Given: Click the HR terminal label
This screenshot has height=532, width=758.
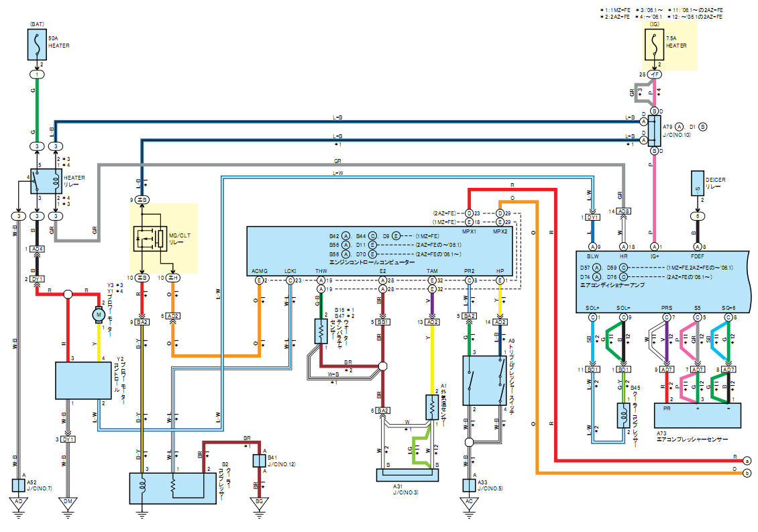Looking at the screenshot, I should click(623, 256).
